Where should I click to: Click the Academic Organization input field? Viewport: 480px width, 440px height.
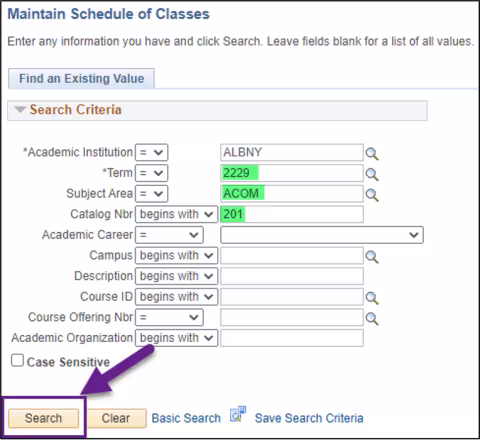click(x=292, y=338)
